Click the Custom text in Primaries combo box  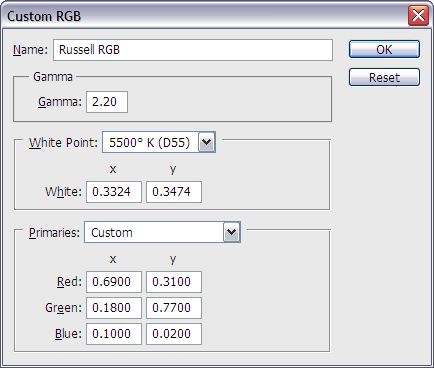[112, 233]
